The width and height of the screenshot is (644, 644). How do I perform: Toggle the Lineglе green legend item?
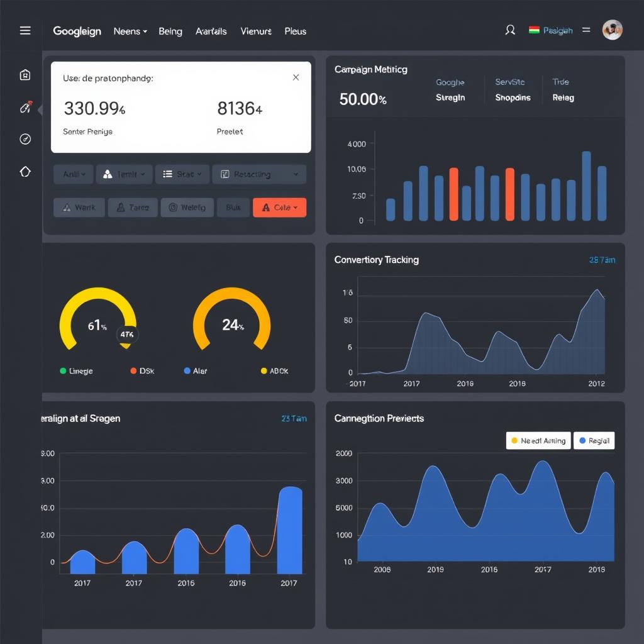[x=76, y=371]
